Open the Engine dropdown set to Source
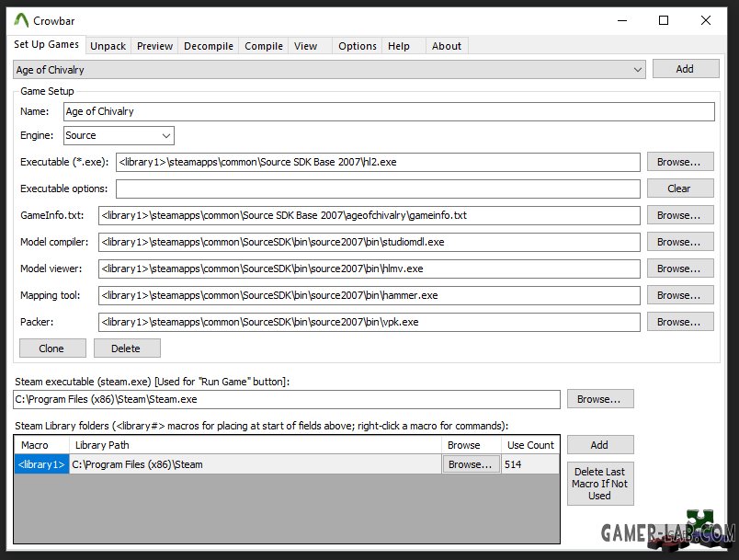 coord(119,136)
